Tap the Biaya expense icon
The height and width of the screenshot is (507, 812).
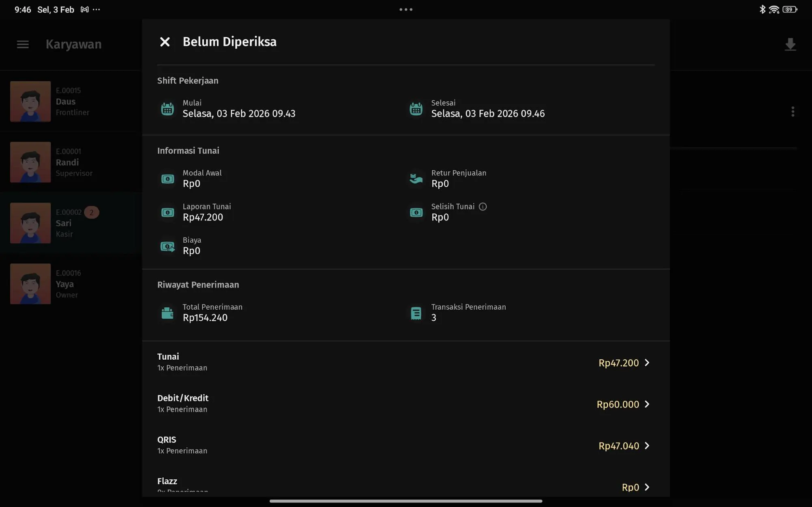pyautogui.click(x=167, y=246)
